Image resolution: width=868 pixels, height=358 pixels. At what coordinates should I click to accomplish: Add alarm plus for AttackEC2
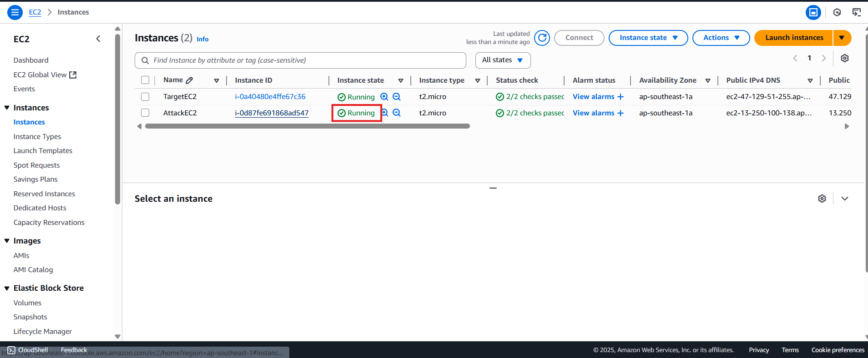[621, 113]
